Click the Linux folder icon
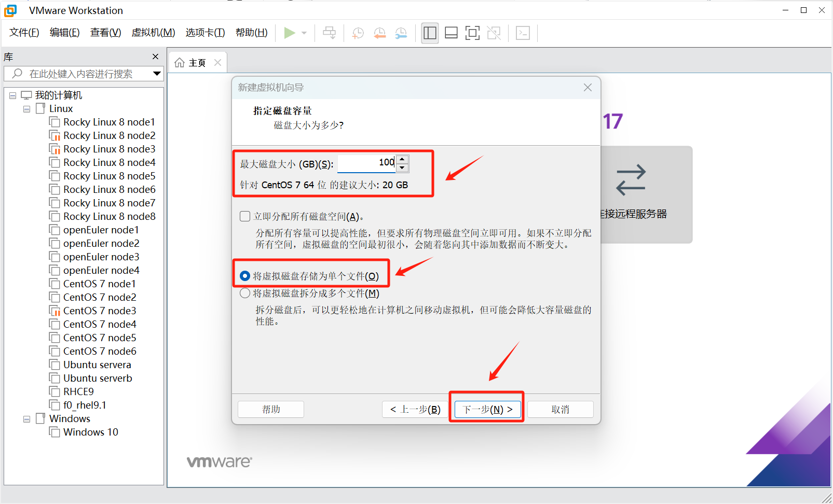The height and width of the screenshot is (504, 833). (40, 108)
